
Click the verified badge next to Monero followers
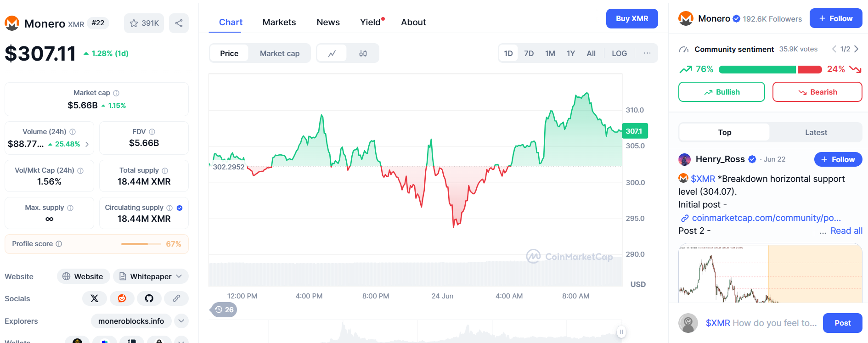pyautogui.click(x=736, y=19)
